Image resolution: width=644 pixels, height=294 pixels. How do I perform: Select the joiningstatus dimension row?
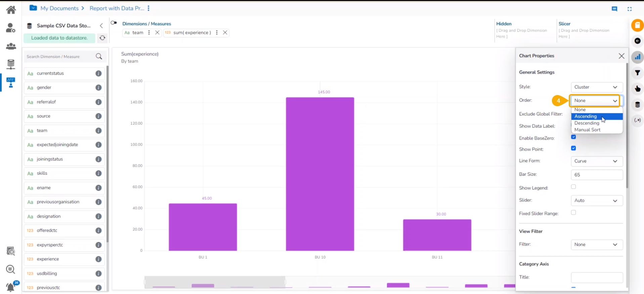point(64,159)
